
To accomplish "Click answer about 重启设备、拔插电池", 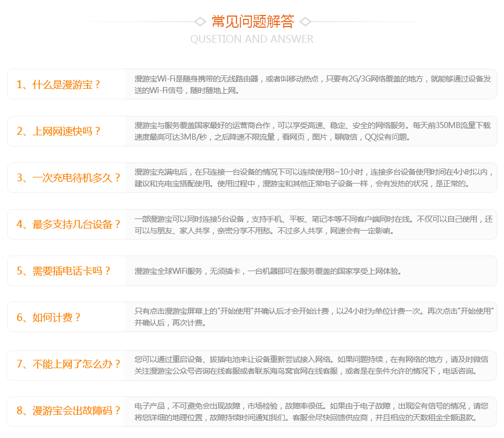I will pos(311,365).
